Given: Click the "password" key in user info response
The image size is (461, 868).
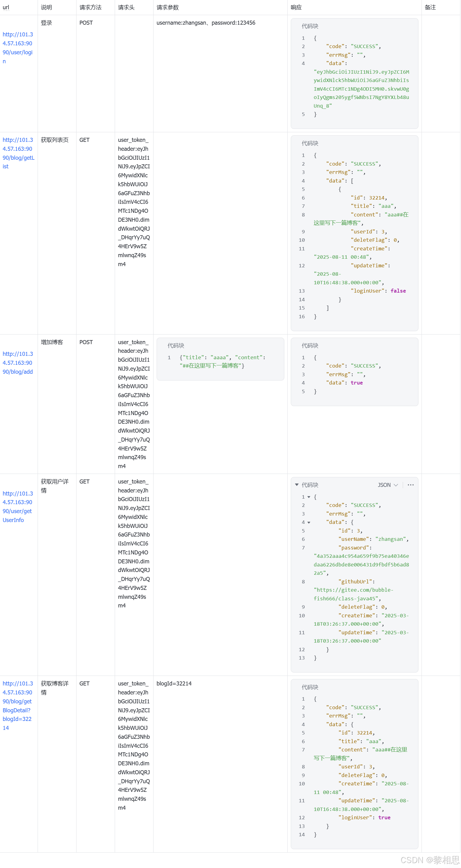Looking at the screenshot, I should click(x=353, y=548).
